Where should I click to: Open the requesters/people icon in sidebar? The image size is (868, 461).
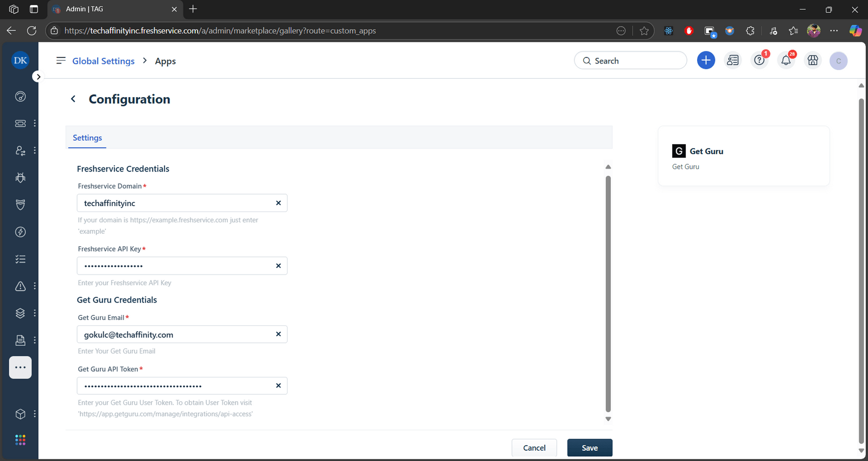[x=20, y=150]
